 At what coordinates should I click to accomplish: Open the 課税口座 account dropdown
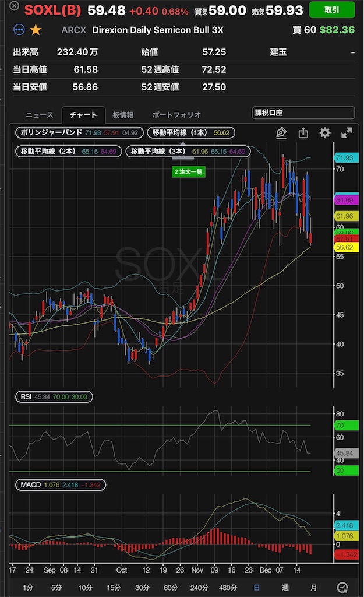[x=303, y=113]
